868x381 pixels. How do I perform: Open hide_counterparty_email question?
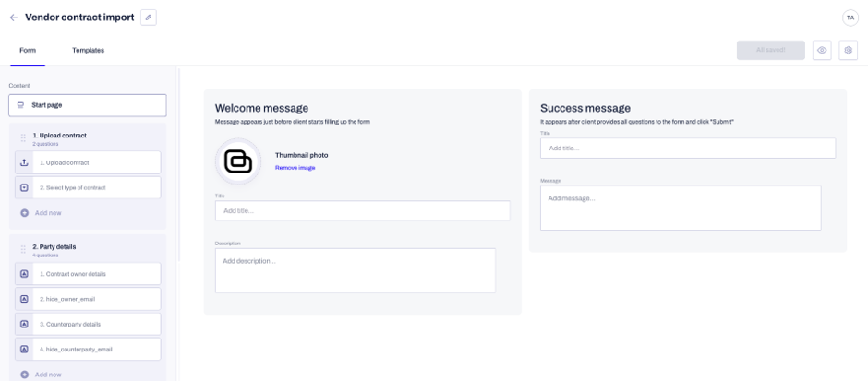[x=88, y=350]
